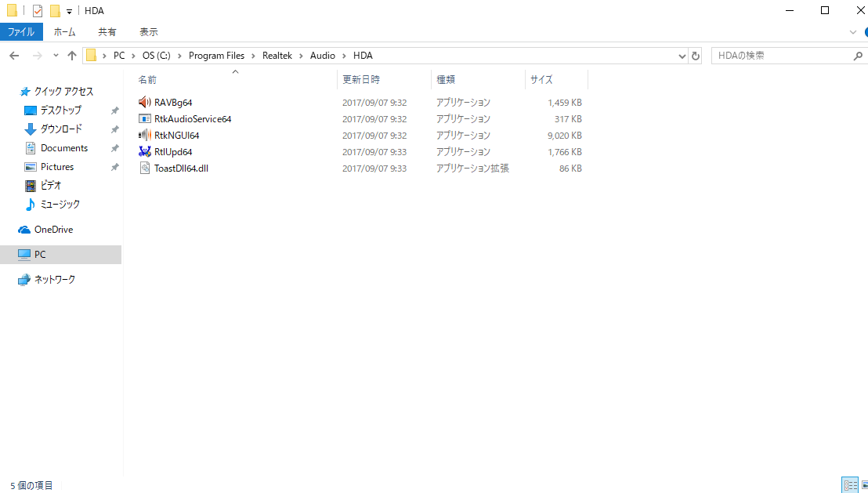Select the RtlUpd64 updater icon

click(x=144, y=152)
